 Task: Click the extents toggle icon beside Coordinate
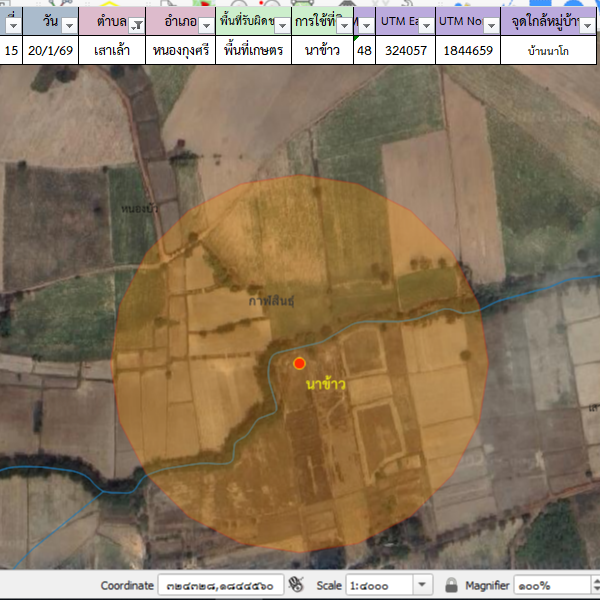pos(296,585)
